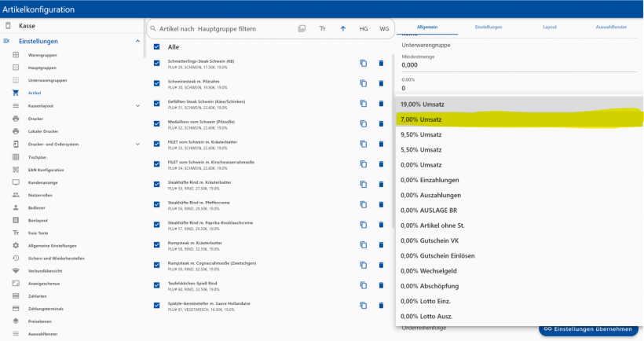Image resolution: width=644 pixels, height=341 pixels.
Task: Uncheck Steakhüfte Rind m. Kräuterbutter checkbox
Action: coord(156,184)
